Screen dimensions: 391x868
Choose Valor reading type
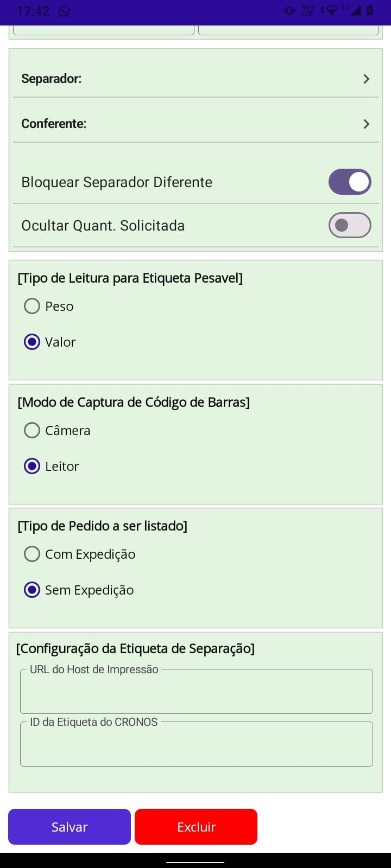click(x=32, y=342)
